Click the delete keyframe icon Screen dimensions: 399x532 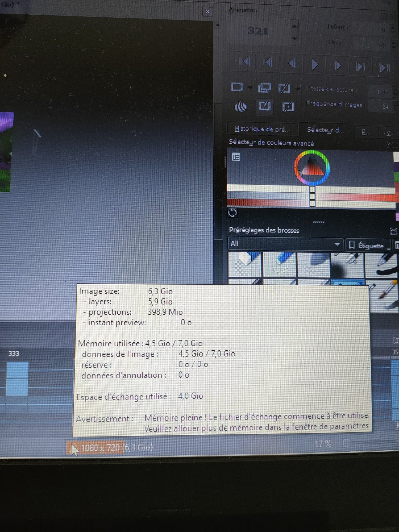[x=284, y=89]
